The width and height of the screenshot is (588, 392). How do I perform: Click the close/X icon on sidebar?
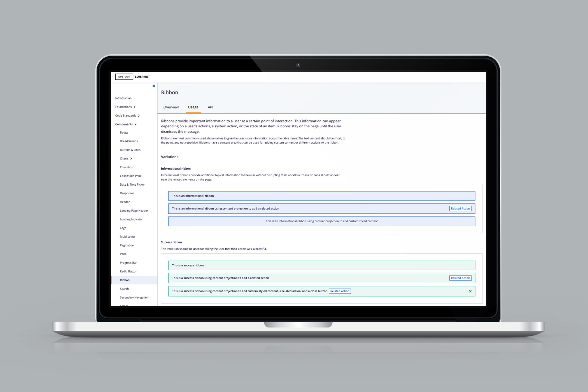(x=154, y=86)
